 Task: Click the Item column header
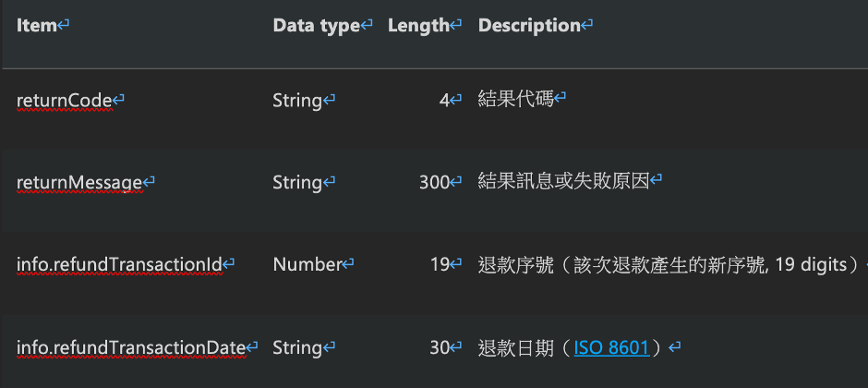tap(37, 26)
